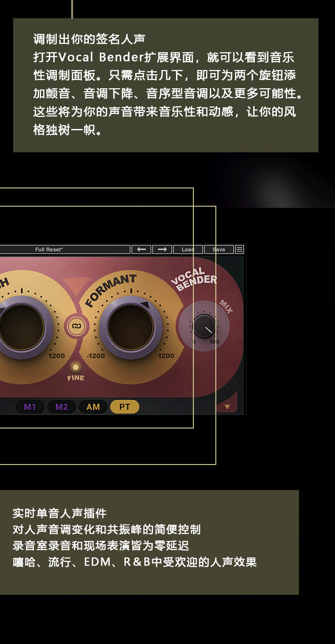335x644 pixels.
Task: Open the hamburger menu in plugin toolbar
Action: coord(240,249)
